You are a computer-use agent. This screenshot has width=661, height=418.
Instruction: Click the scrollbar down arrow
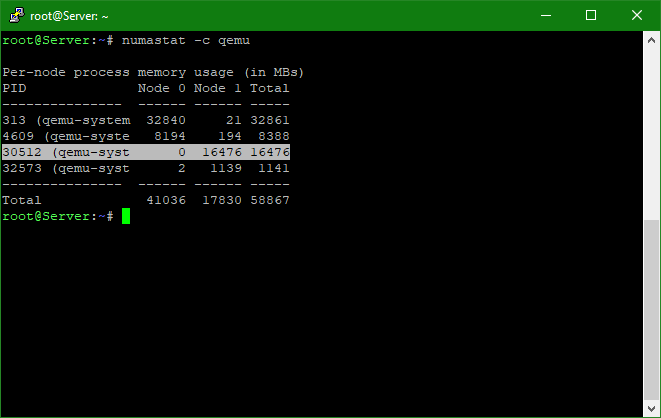click(x=651, y=408)
